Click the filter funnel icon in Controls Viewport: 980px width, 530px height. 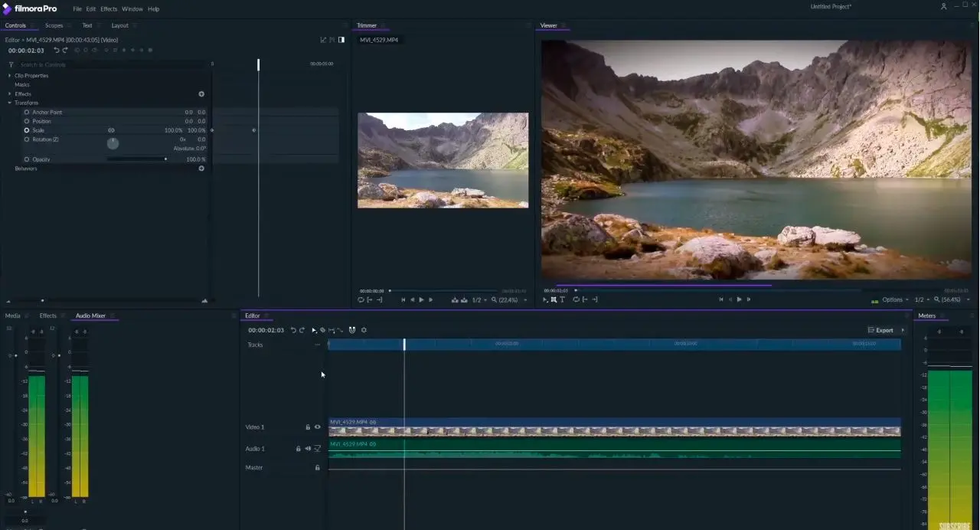click(11, 65)
